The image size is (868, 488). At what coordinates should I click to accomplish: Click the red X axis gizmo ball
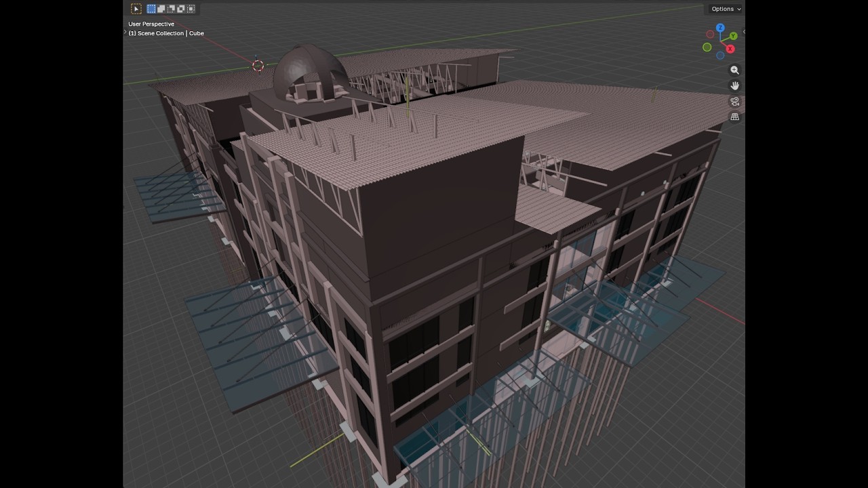pos(730,49)
